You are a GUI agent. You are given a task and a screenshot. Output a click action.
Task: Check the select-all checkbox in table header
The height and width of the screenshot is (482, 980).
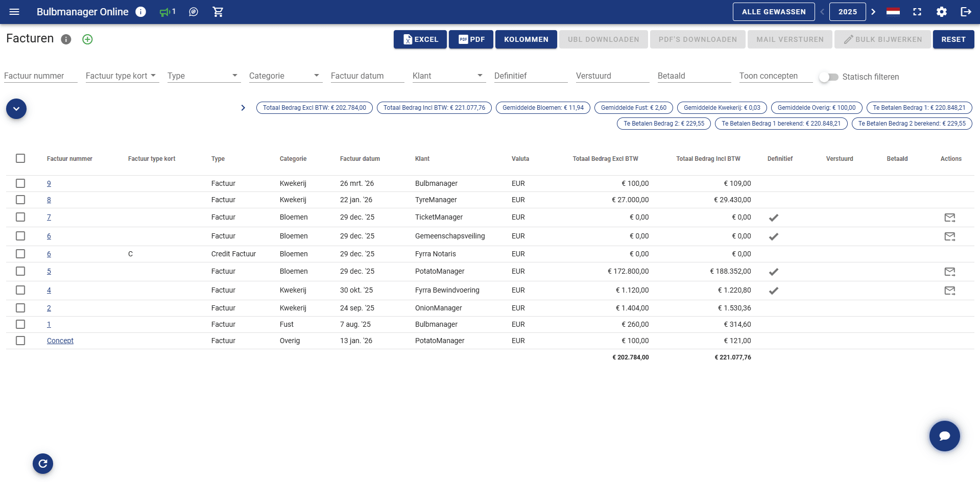point(20,158)
